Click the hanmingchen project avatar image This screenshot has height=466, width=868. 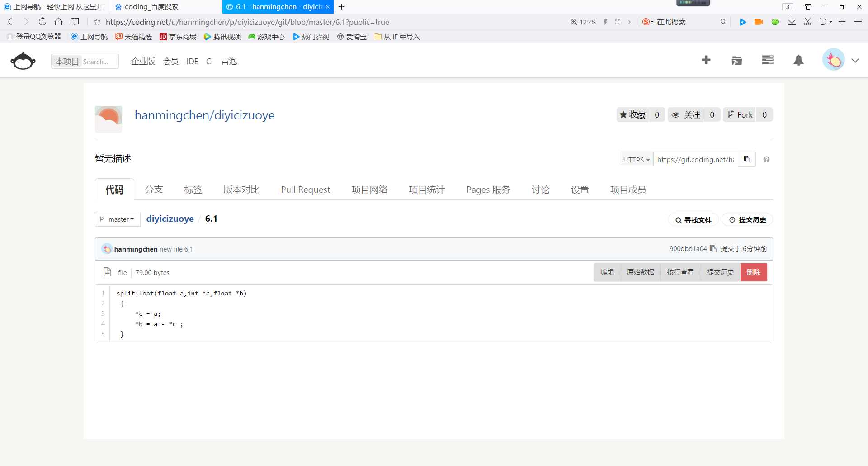point(108,119)
